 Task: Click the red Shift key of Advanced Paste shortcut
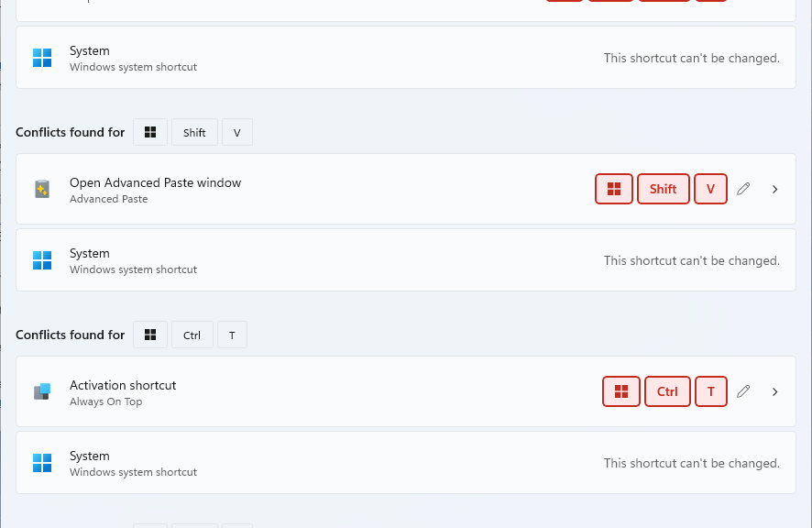(663, 189)
